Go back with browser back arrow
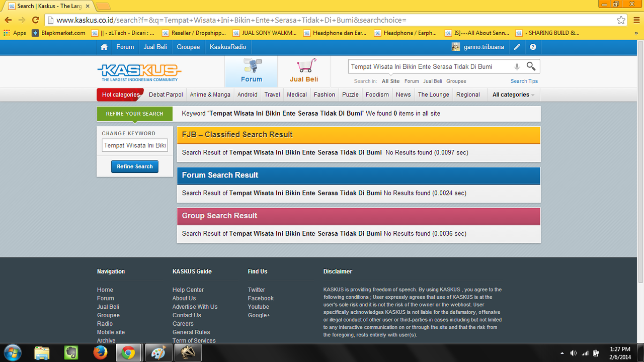Viewport: 644px width, 362px height. tap(8, 20)
